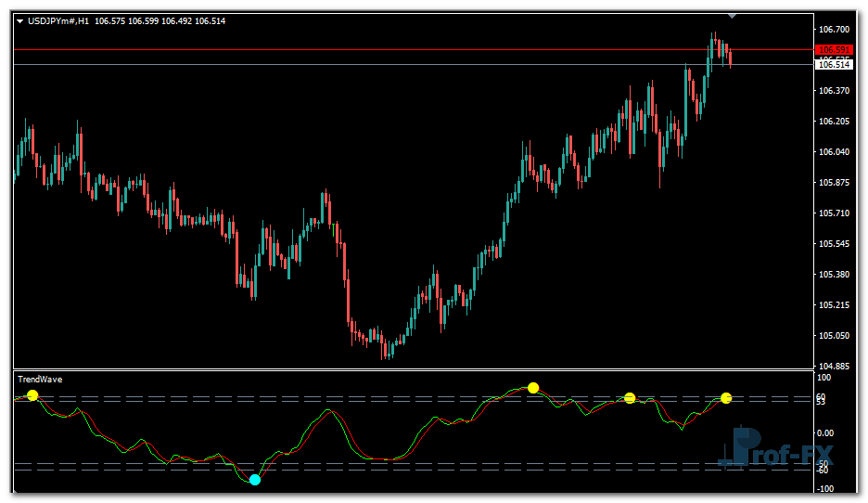Click the white 106.514 current price label

[x=834, y=65]
